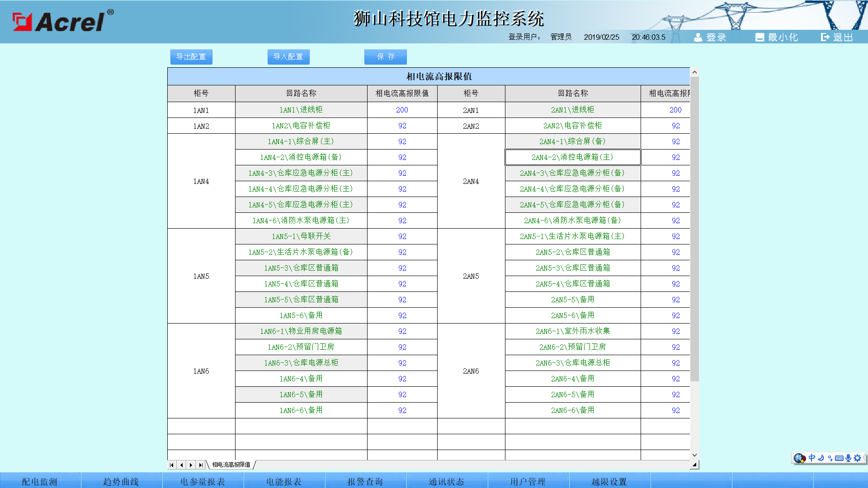Open the IME settings gear icon
The width and height of the screenshot is (868, 488).
pyautogui.click(x=857, y=458)
